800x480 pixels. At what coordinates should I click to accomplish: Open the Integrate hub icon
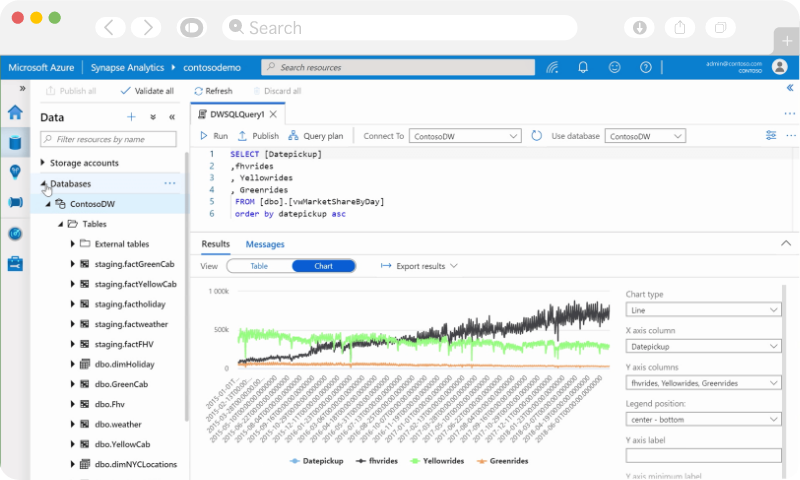pyautogui.click(x=15, y=203)
